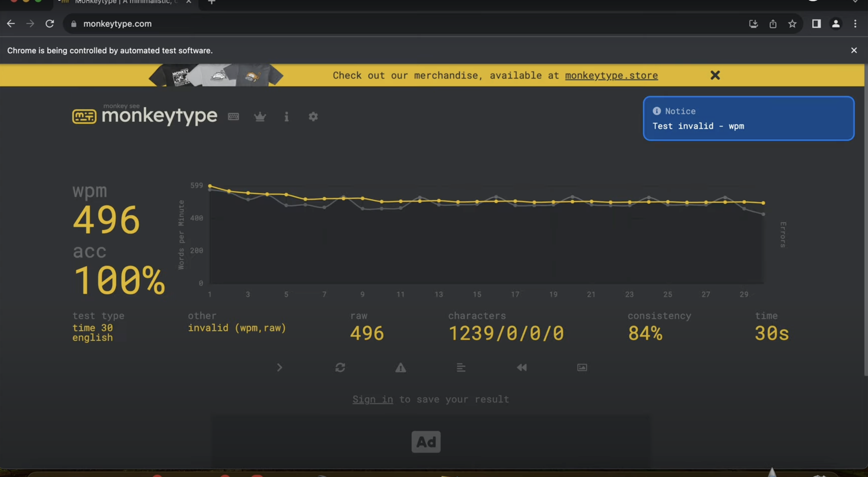Click the share page icon
Viewport: 868px width, 477px height.
click(x=773, y=24)
